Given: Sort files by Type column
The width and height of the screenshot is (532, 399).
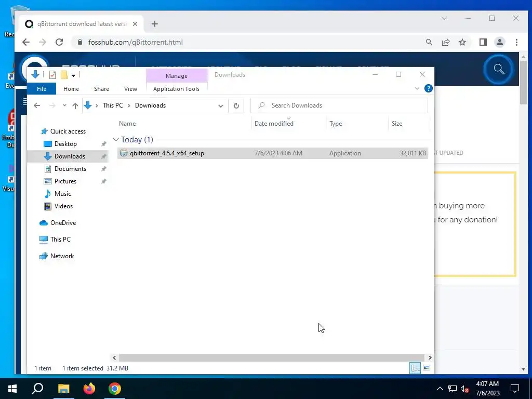Looking at the screenshot, I should (336, 124).
